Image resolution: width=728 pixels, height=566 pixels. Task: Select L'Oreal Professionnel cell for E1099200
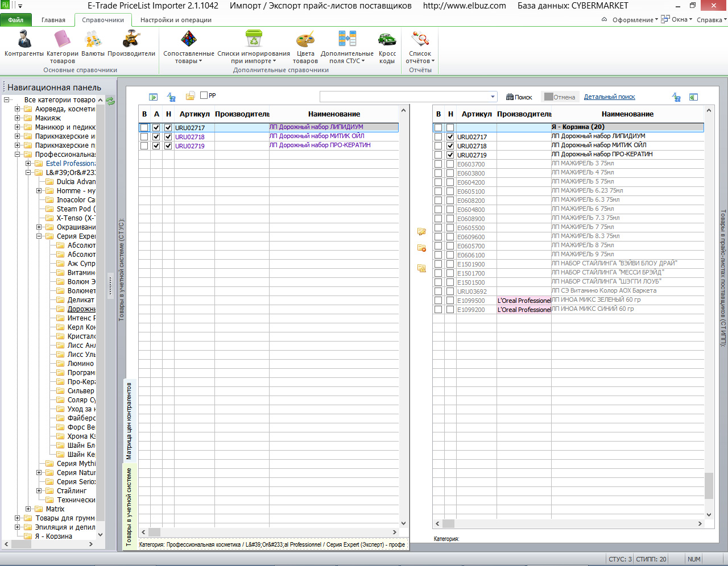[x=524, y=310]
